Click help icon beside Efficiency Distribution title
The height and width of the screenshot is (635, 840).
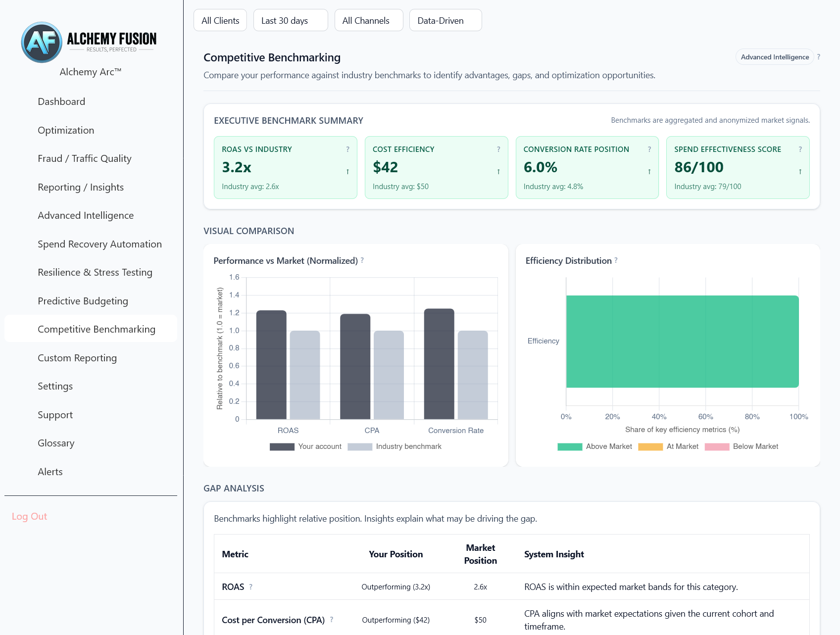[616, 260]
